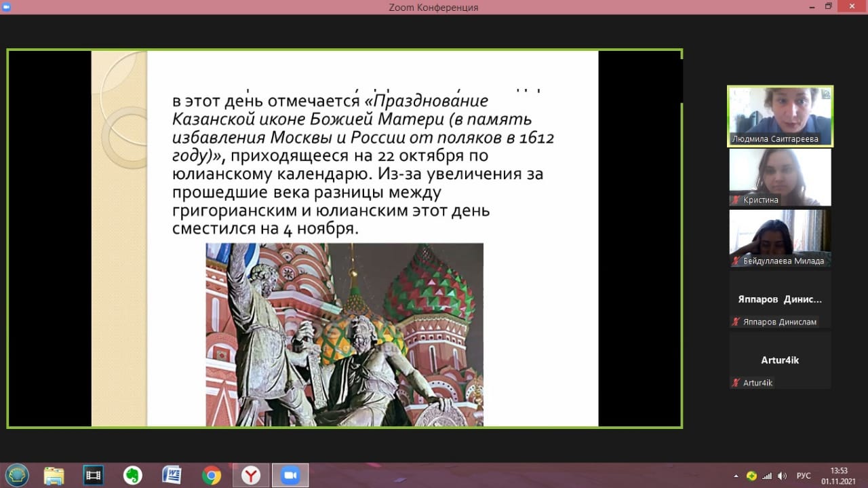This screenshot has width=868, height=488.
Task: Open the Windows Start menu
Action: coord(16,474)
